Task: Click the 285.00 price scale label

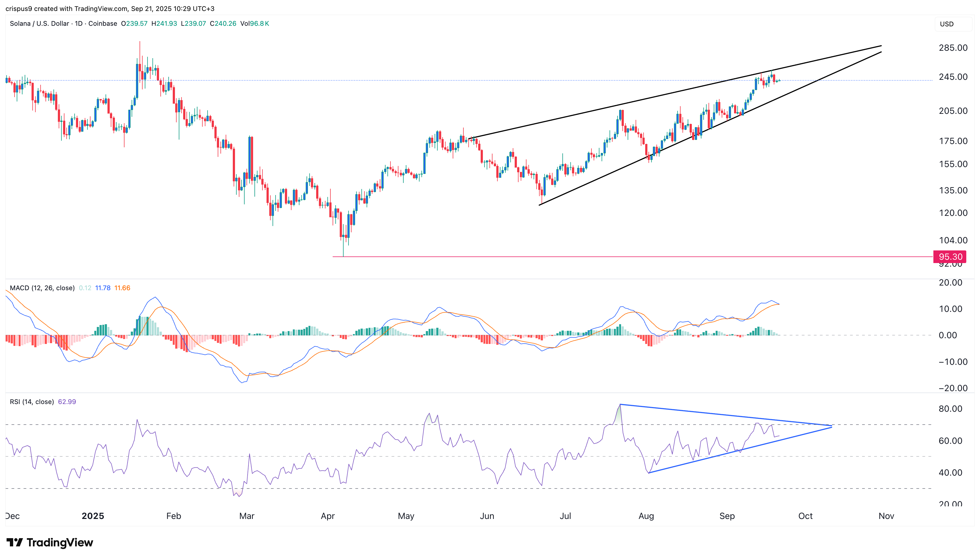Action: click(x=953, y=48)
